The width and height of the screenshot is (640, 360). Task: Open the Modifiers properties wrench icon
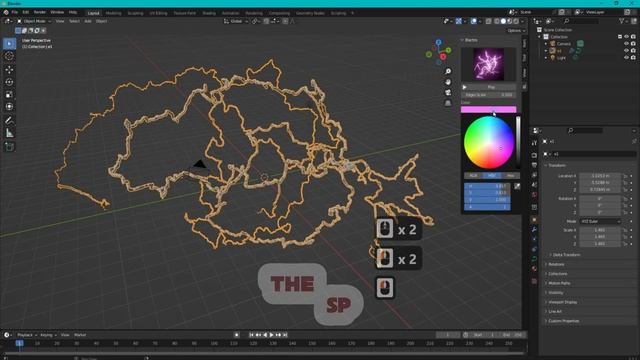click(534, 230)
